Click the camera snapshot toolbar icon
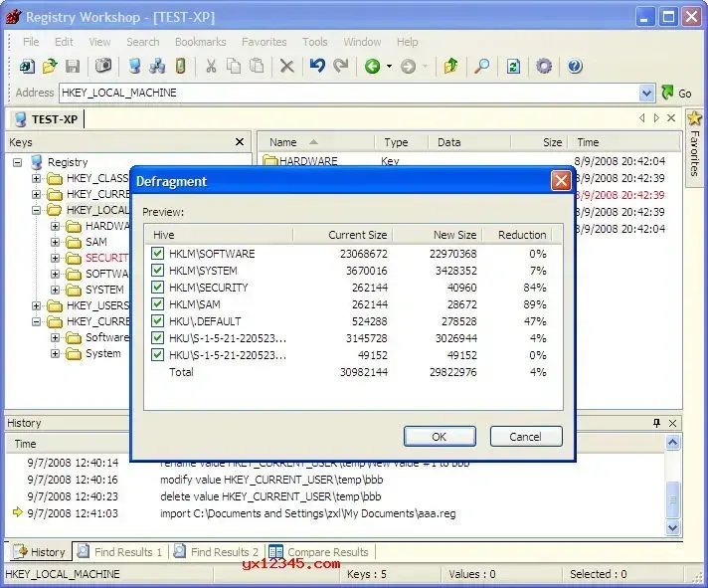The height and width of the screenshot is (588, 708). [x=103, y=67]
